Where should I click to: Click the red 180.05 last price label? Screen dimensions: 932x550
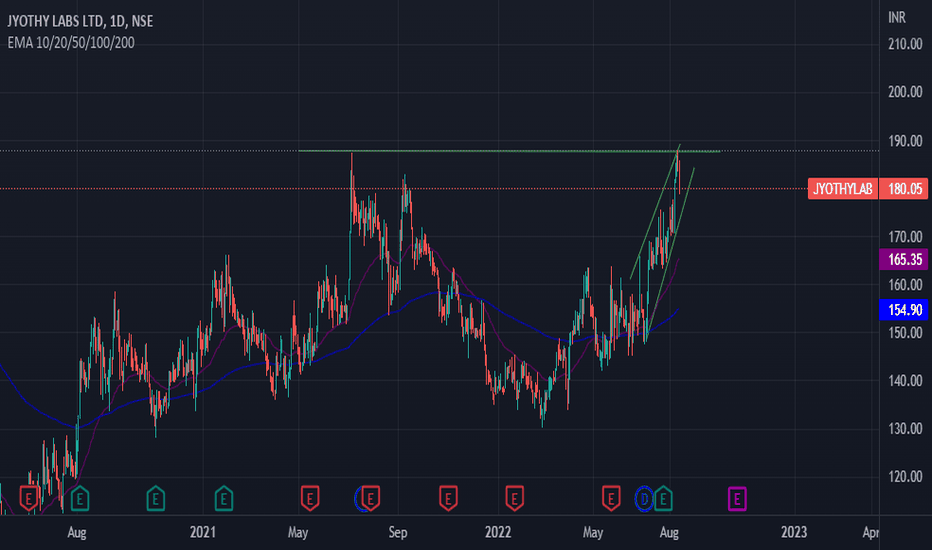(904, 189)
